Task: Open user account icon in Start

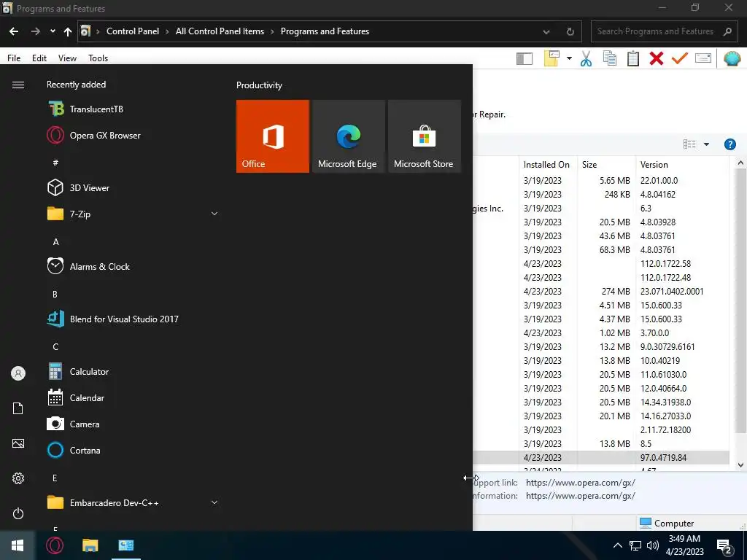Action: coord(18,373)
